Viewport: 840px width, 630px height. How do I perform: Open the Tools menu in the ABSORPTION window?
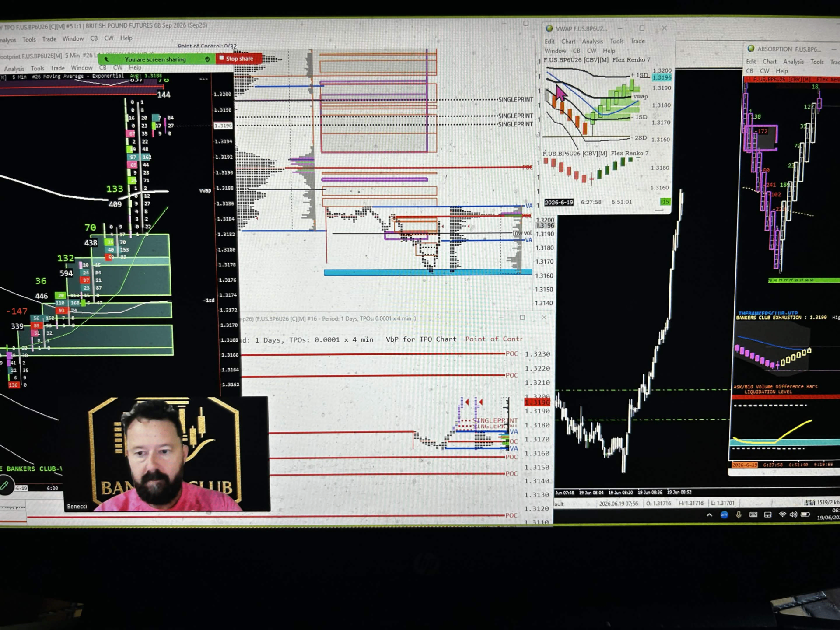[817, 62]
